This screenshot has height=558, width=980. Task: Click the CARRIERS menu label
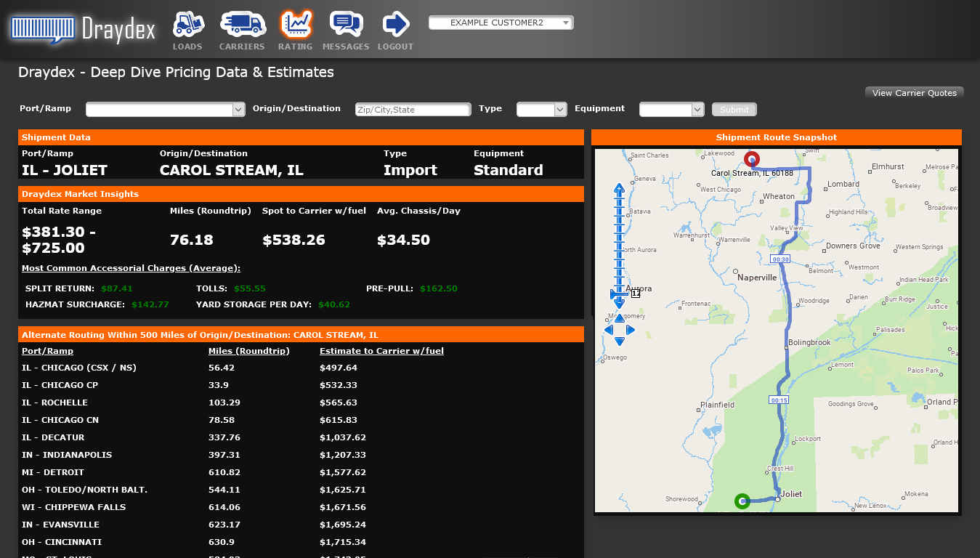242,46
